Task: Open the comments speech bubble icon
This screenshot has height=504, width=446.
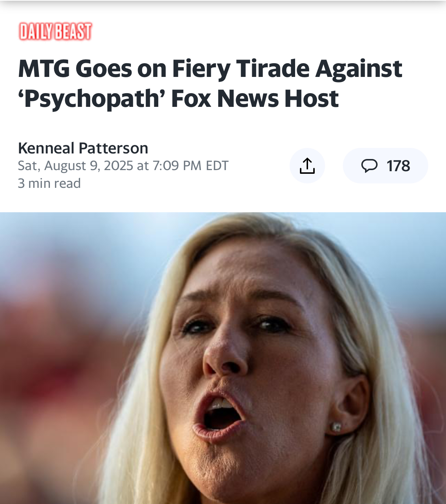Action: point(369,166)
